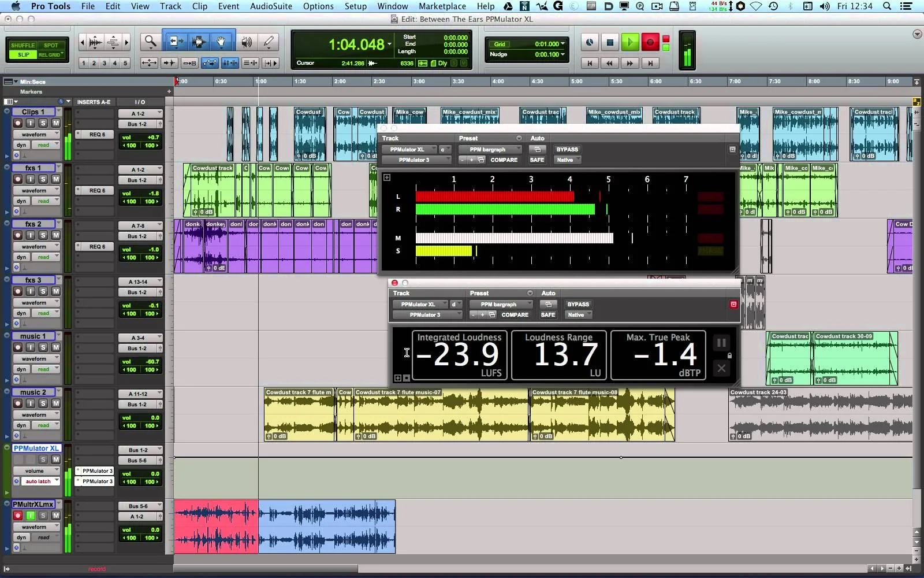Enable SPOT edit mode
This screenshot has height=578, width=924.
click(x=51, y=45)
